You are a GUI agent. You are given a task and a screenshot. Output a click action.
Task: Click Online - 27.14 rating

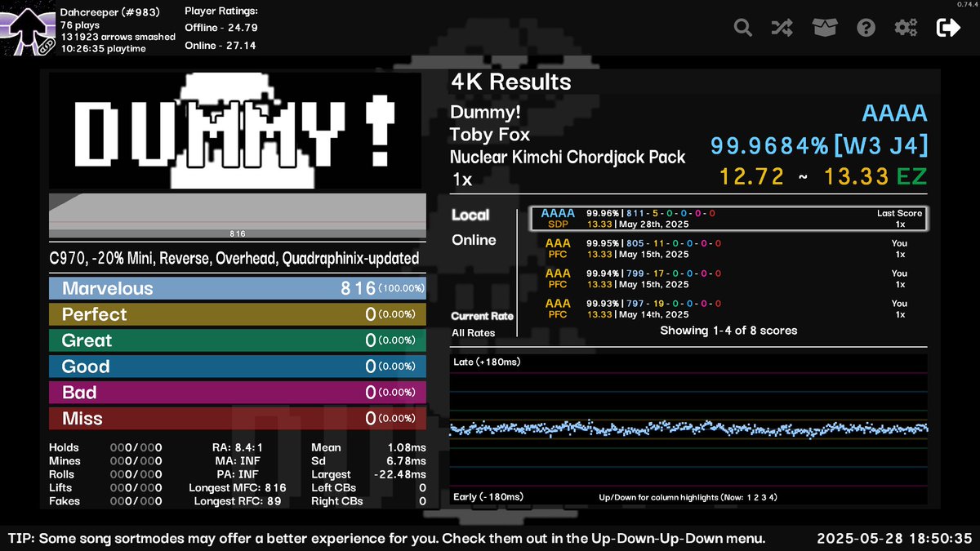point(220,46)
